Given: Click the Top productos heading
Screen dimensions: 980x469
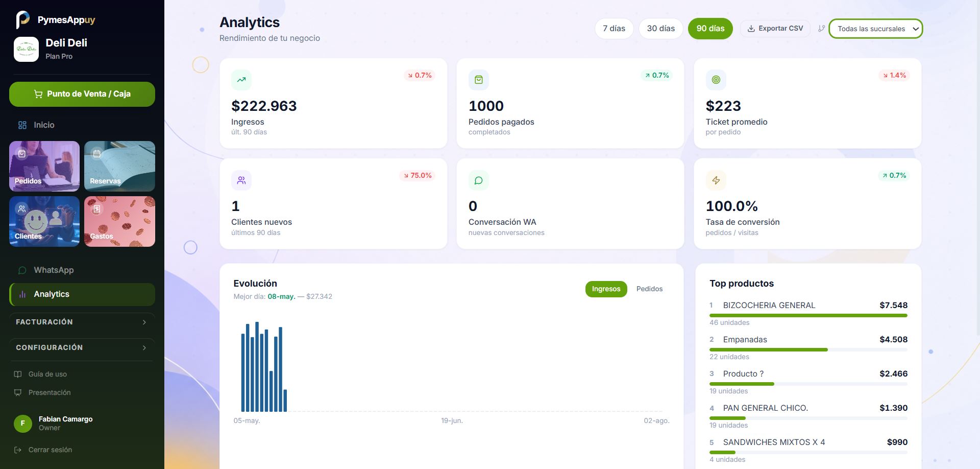Looking at the screenshot, I should pos(742,284).
